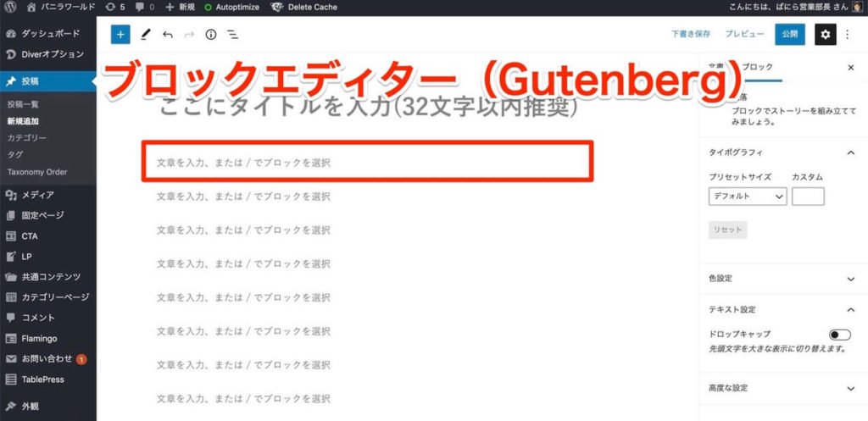Open the document info icon
868x421 pixels.
(211, 34)
